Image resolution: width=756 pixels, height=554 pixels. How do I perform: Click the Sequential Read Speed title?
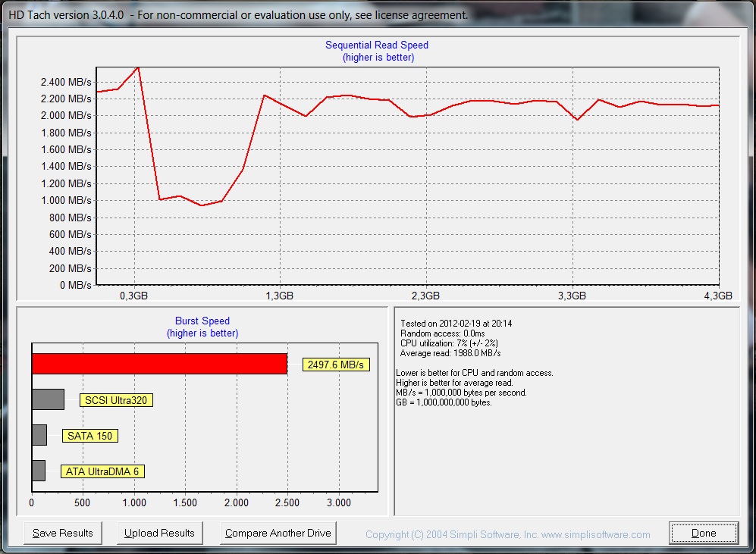[x=377, y=45]
